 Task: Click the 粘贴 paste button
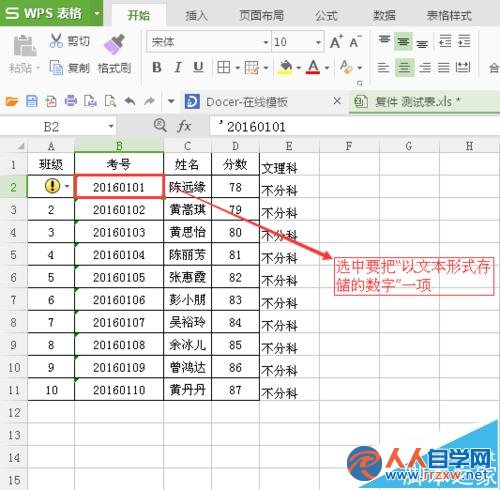(x=24, y=53)
